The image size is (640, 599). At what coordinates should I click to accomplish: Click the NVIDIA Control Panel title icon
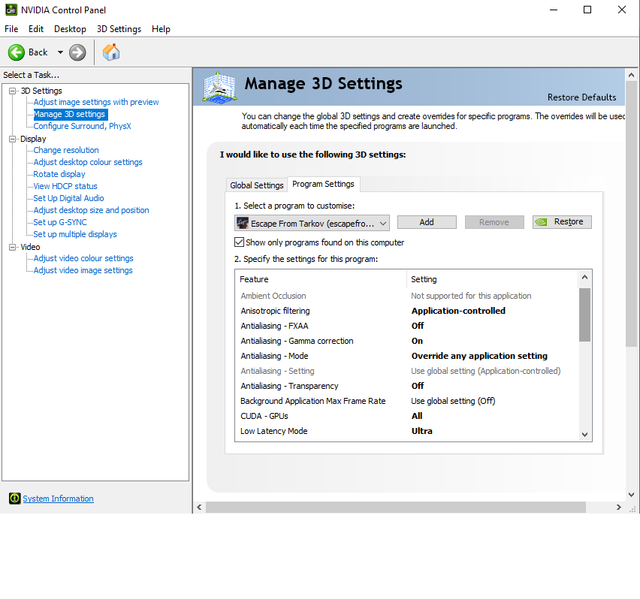[x=11, y=10]
